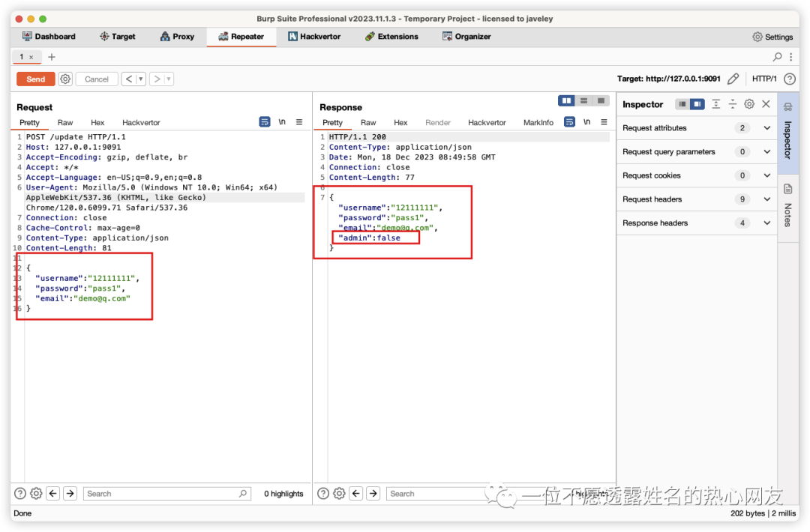Jump to previous request search match
This screenshot has height=532, width=810.
click(x=52, y=494)
